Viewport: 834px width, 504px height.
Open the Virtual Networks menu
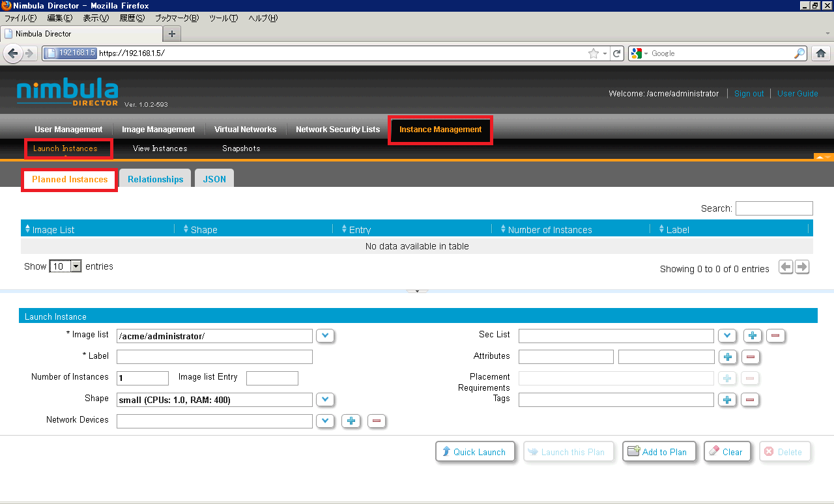click(x=245, y=130)
